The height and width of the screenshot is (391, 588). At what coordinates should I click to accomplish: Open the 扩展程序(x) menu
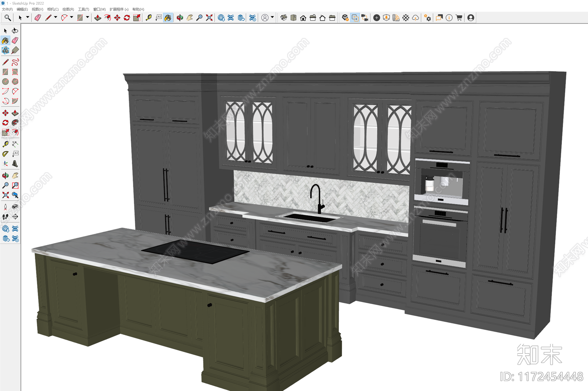(119, 9)
